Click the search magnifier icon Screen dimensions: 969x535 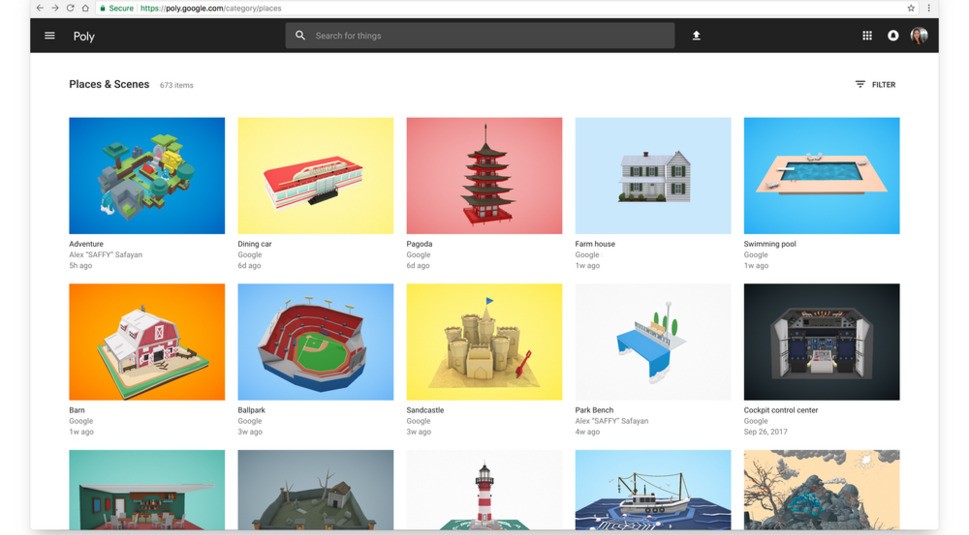[300, 36]
